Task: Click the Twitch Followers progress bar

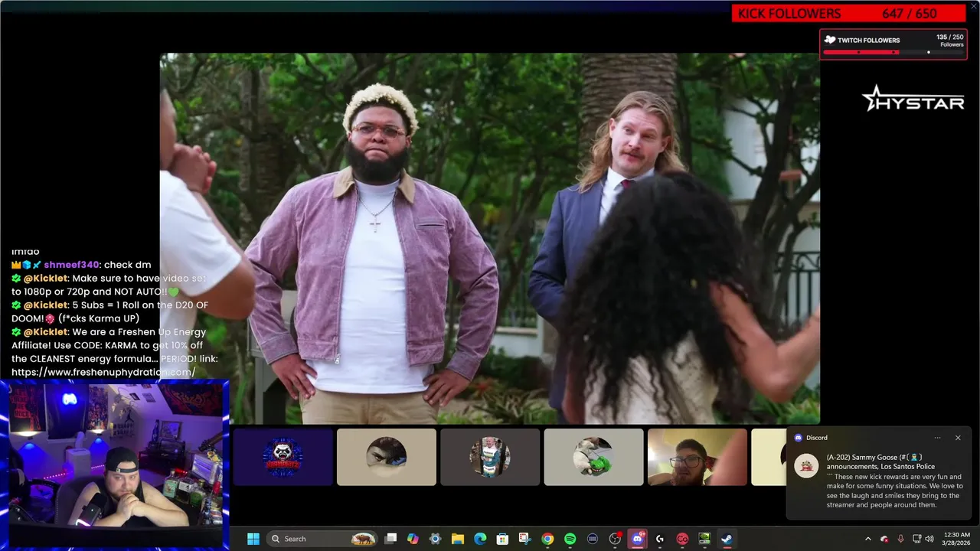Action: click(893, 52)
